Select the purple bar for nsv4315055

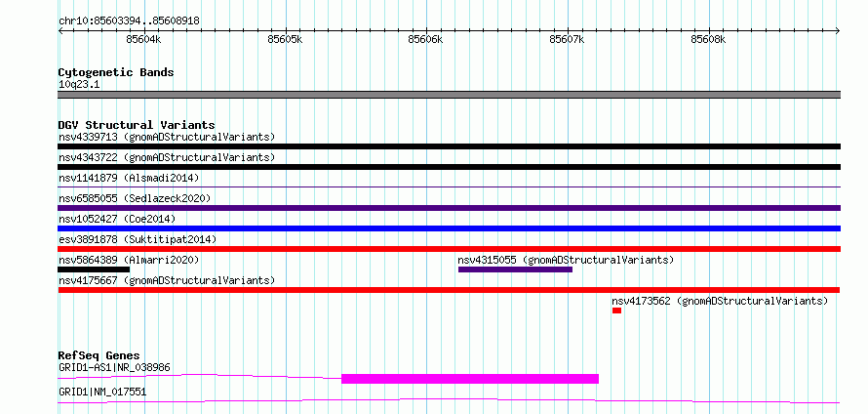point(515,269)
